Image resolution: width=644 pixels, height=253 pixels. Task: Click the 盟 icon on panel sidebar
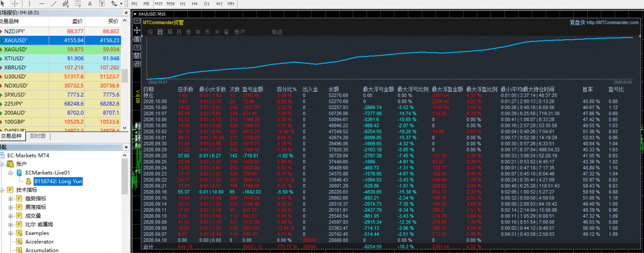(x=137, y=56)
